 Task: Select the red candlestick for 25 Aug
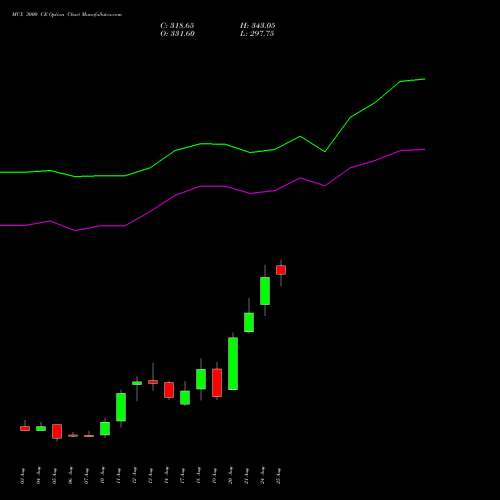(x=281, y=270)
